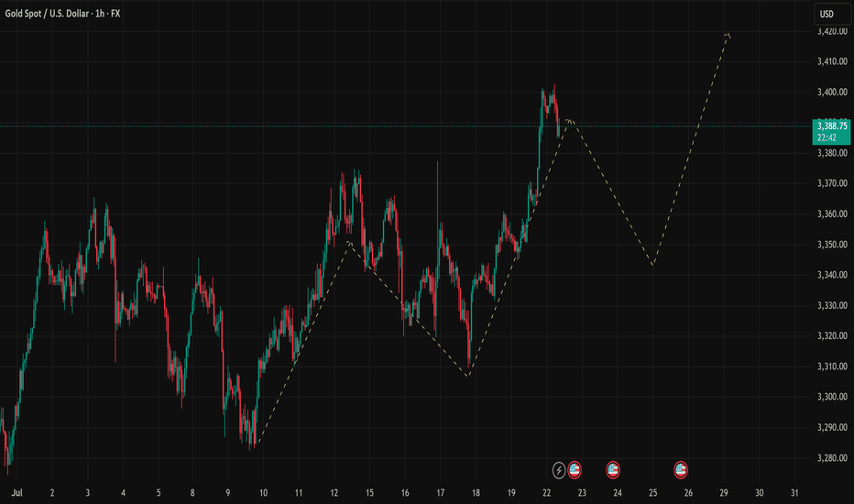Screen dimensions: 854x504
Task: Click the 3,300.00 price axis label
Action: [832, 397]
